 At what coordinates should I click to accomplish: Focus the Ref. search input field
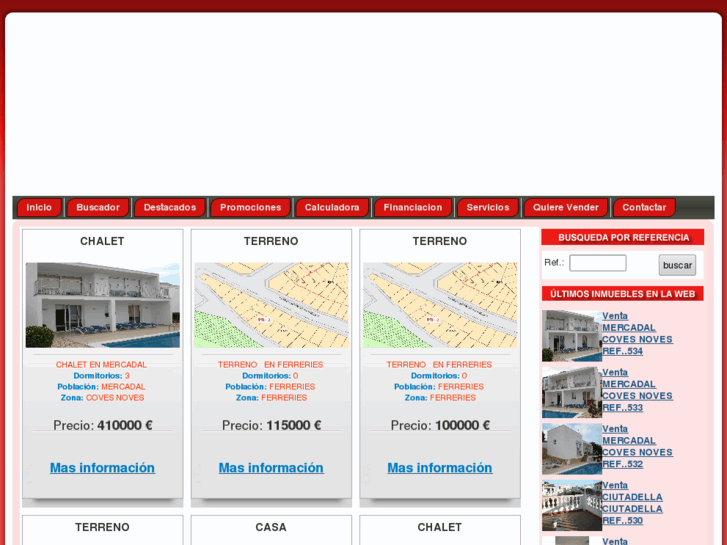(598, 263)
